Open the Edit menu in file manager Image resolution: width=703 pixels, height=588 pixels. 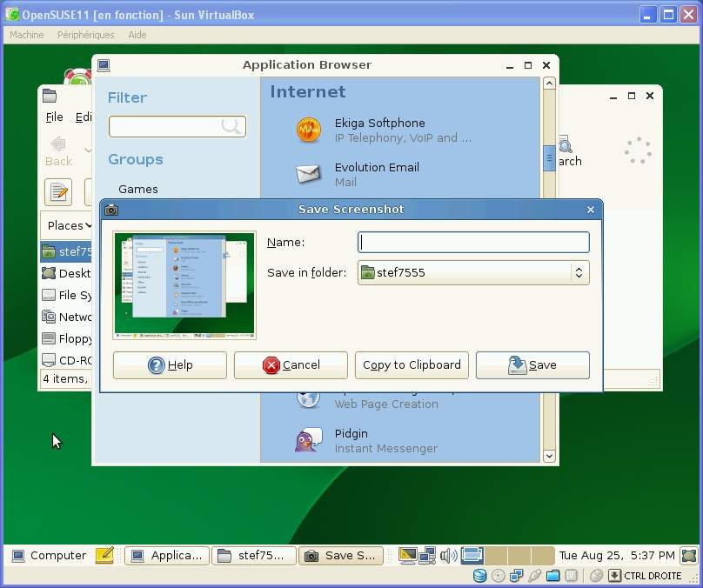(84, 117)
